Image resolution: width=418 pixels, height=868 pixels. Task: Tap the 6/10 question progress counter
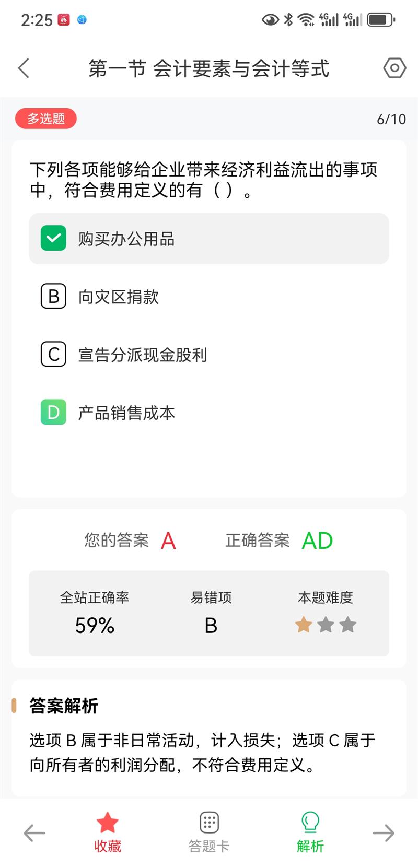(x=391, y=120)
